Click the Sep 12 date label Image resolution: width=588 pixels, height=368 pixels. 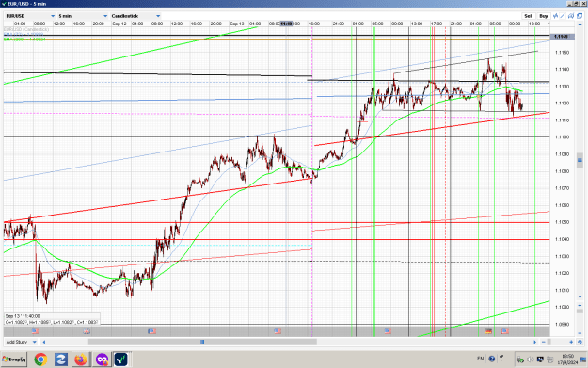click(x=119, y=24)
